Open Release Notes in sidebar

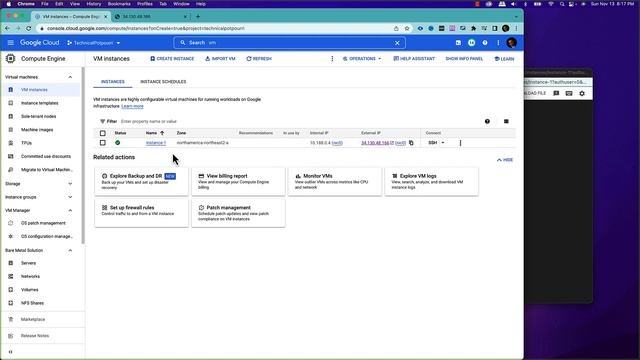[x=35, y=336]
